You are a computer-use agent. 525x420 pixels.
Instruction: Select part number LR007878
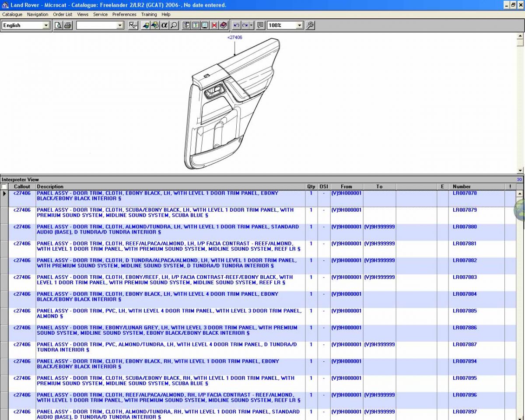coord(465,193)
